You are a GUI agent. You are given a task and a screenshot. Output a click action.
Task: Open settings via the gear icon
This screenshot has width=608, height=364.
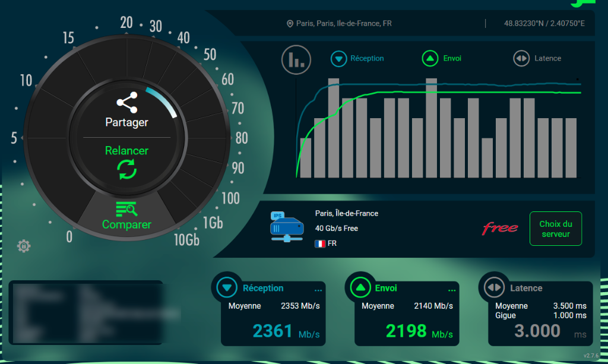pos(24,246)
